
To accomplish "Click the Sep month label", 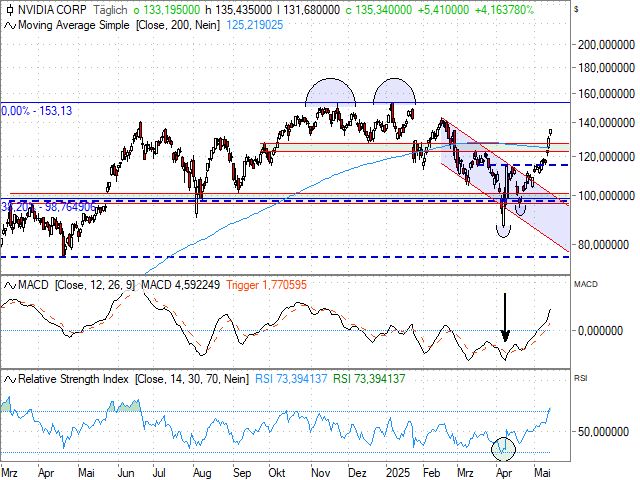I will pos(242,473).
